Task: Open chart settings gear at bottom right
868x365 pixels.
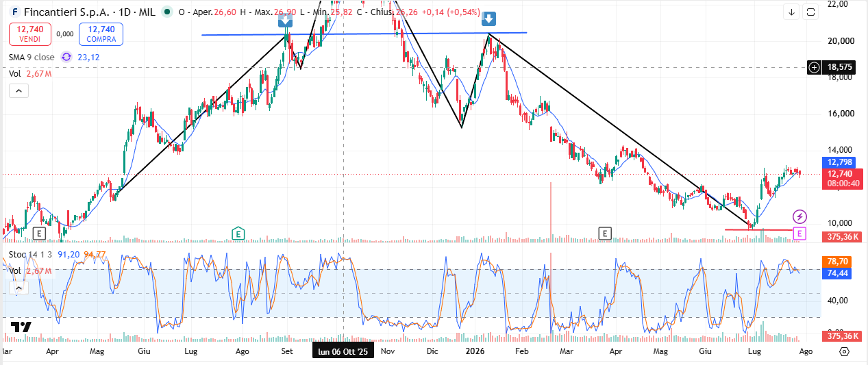Action: (x=844, y=351)
